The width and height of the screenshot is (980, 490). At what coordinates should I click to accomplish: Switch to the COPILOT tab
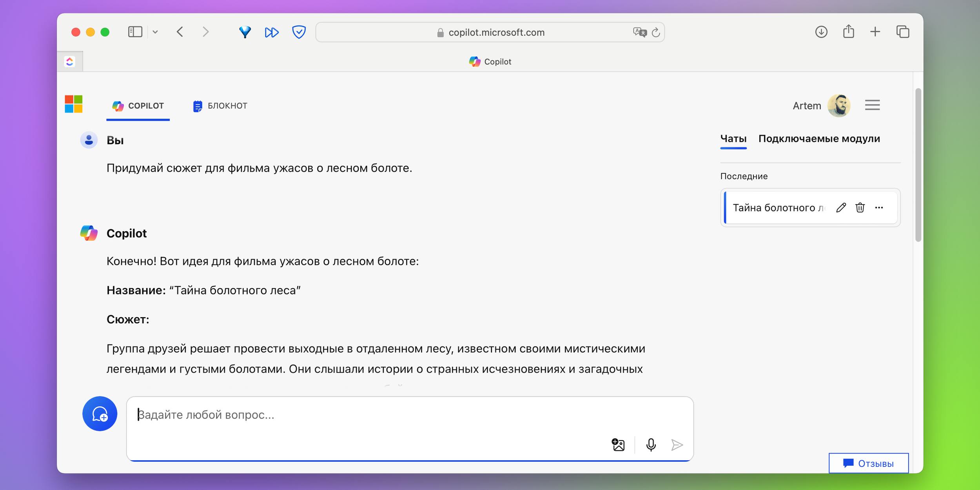coord(138,106)
